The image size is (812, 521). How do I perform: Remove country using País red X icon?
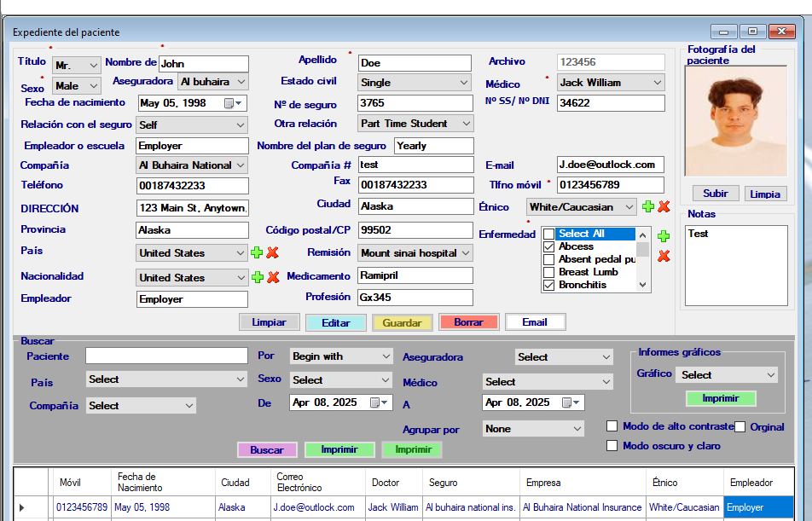pyautogui.click(x=273, y=253)
